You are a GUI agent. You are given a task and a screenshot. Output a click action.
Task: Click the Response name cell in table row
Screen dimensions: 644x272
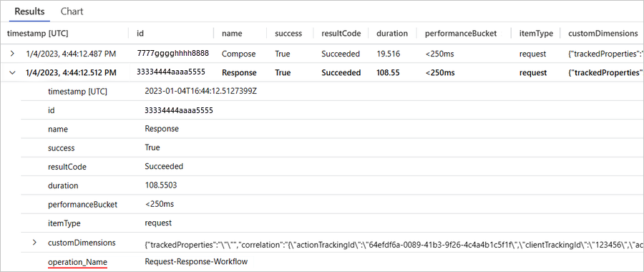pos(239,73)
